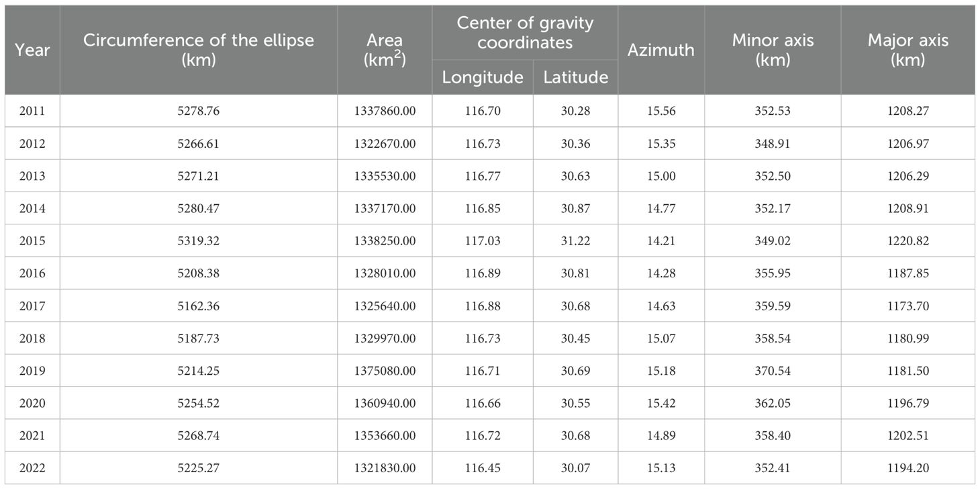
Task: Select the 2022 year cell
Action: pyautogui.click(x=32, y=468)
